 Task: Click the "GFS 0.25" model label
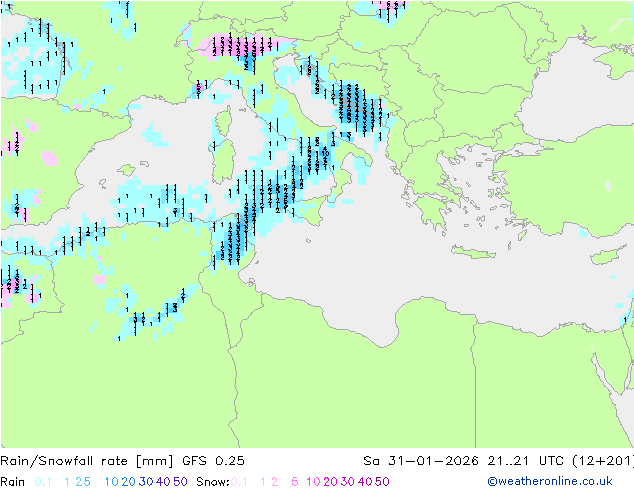pyautogui.click(x=213, y=461)
